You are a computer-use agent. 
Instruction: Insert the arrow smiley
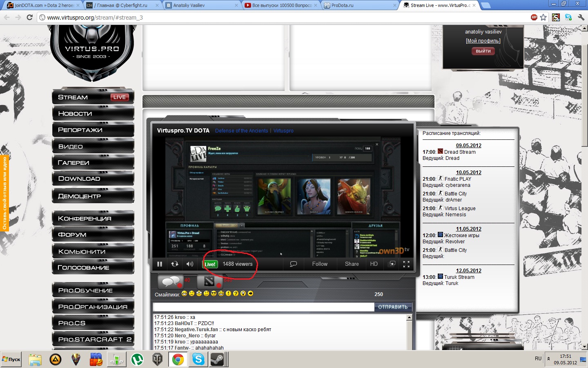[250, 294]
